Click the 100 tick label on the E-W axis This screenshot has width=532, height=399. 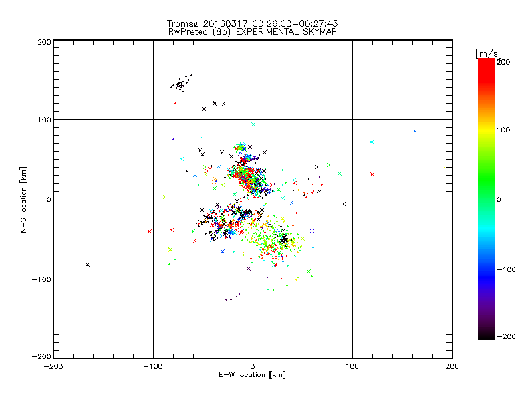point(352,366)
